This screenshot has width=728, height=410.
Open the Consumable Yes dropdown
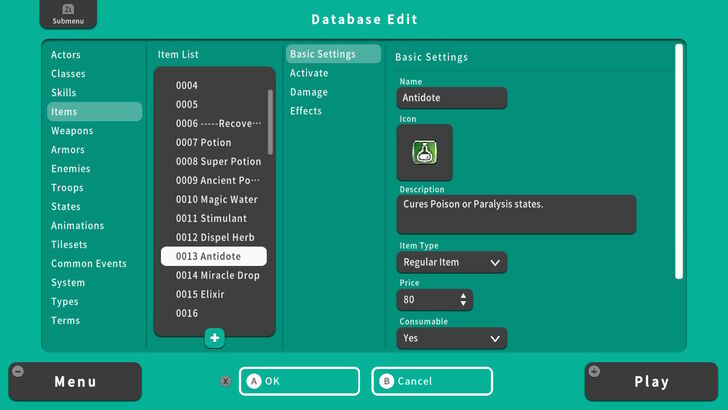(451, 339)
